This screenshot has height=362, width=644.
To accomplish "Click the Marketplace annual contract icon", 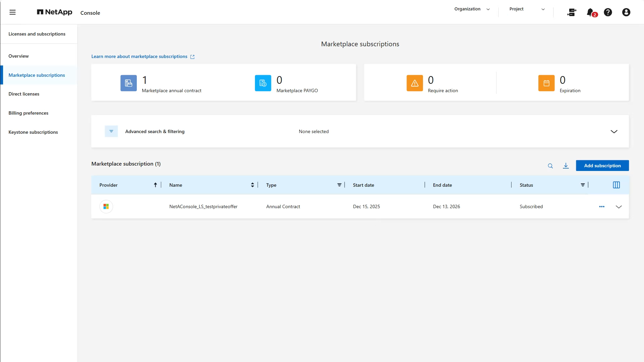I will click(x=128, y=83).
